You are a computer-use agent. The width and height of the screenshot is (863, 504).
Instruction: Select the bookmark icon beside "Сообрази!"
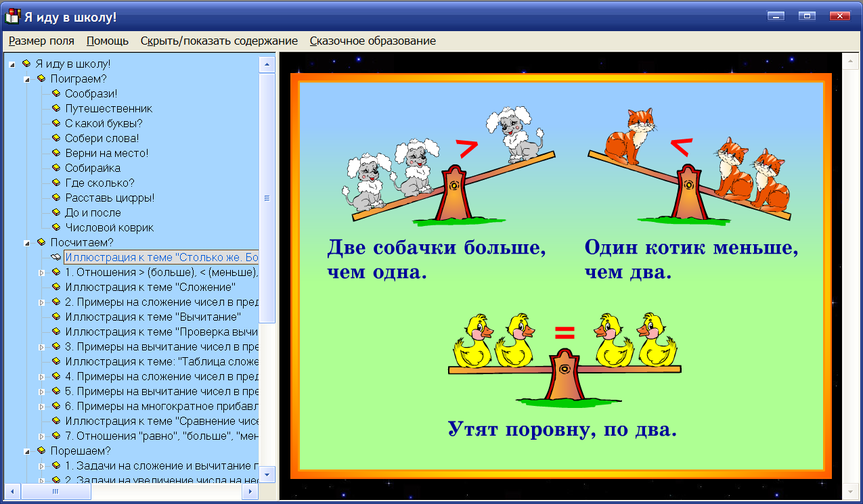[56, 93]
